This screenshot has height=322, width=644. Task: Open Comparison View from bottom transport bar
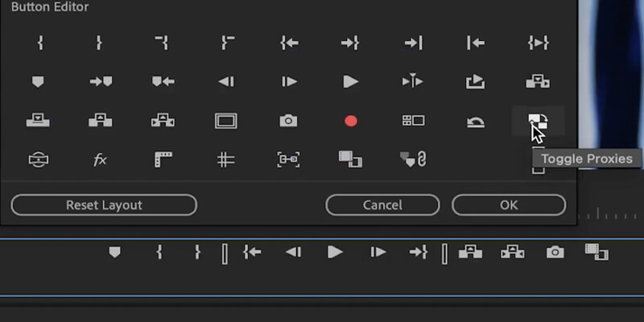597,252
